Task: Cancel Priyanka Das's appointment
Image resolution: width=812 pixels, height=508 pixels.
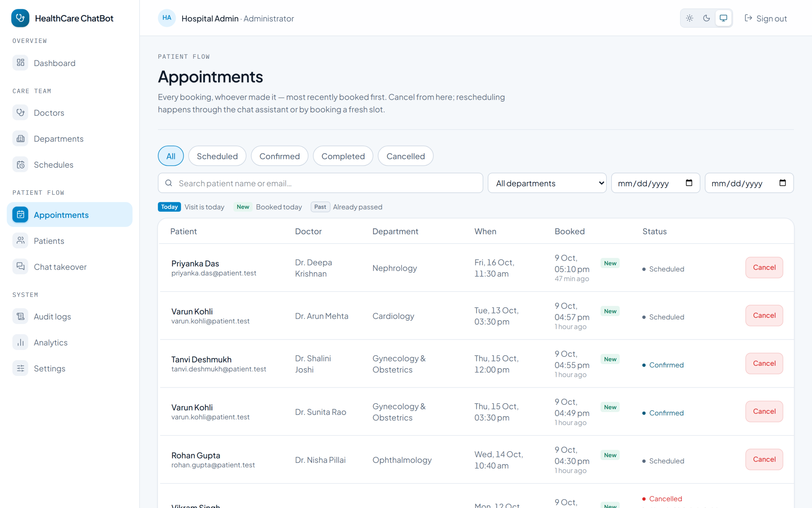Action: [764, 267]
